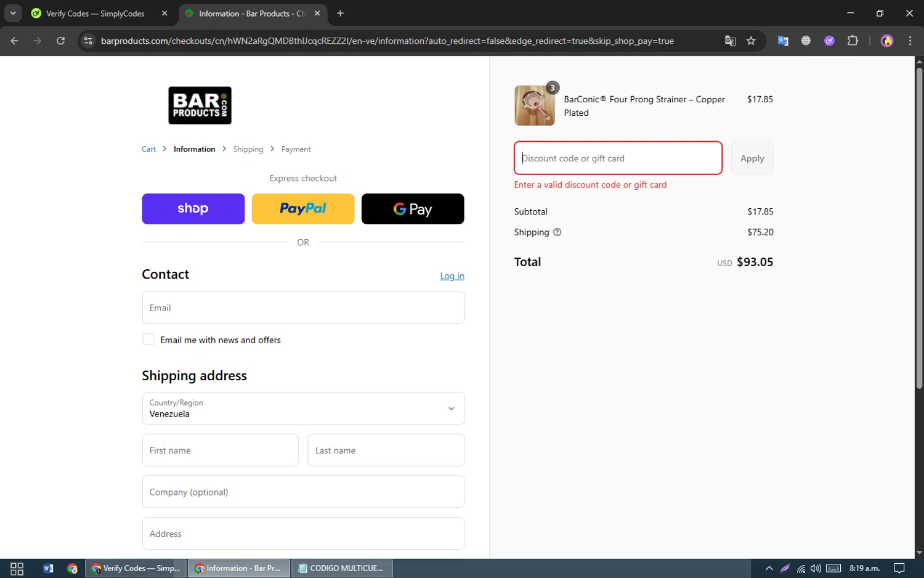924x578 pixels.
Task: Click the page vertical scrollbar thumb
Action: pyautogui.click(x=919, y=228)
